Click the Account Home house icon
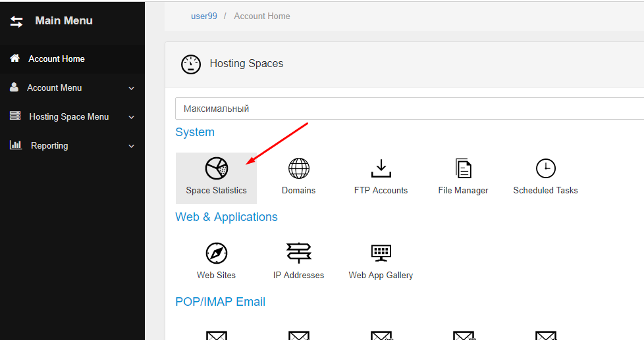 point(14,58)
